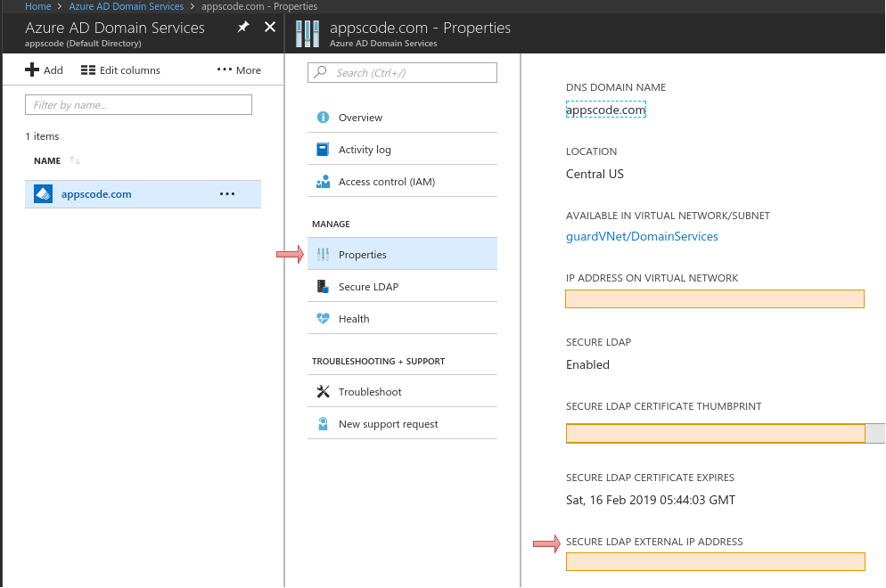
Task: Click the '1 items' count text
Action: coord(42,136)
